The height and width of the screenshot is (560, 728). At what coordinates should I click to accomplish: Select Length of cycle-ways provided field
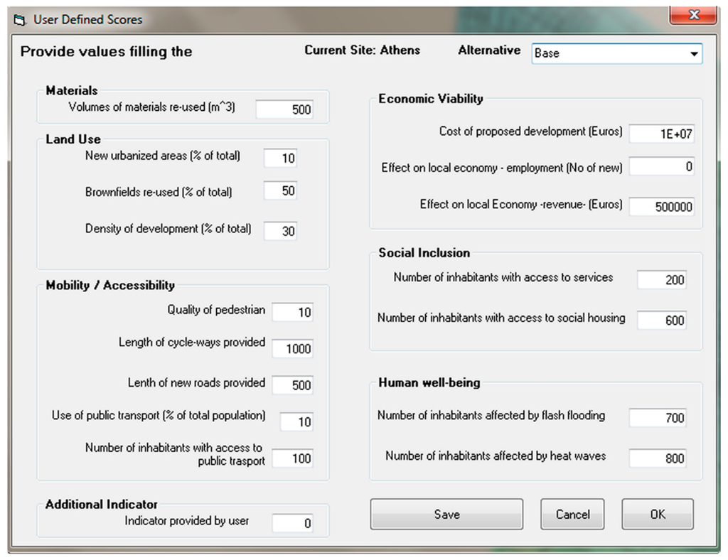(x=292, y=348)
